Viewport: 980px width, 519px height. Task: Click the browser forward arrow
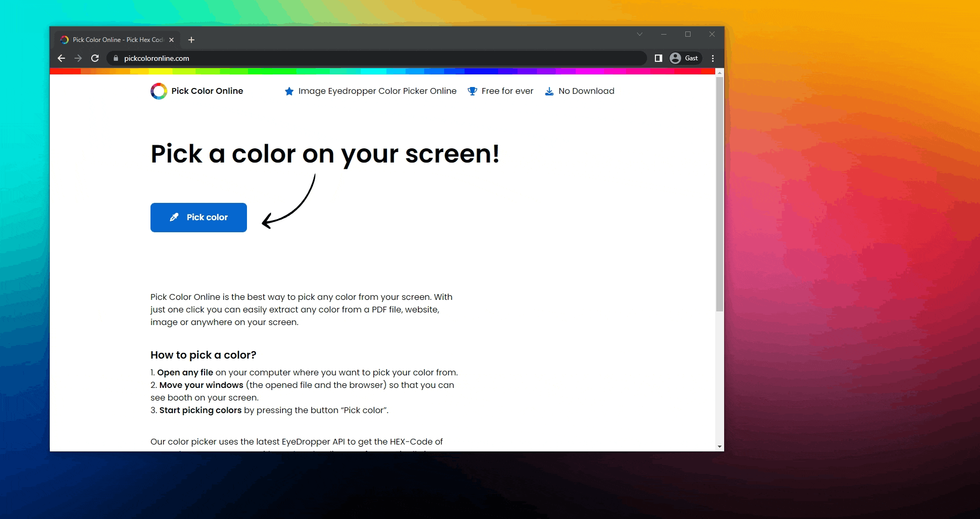click(x=78, y=58)
